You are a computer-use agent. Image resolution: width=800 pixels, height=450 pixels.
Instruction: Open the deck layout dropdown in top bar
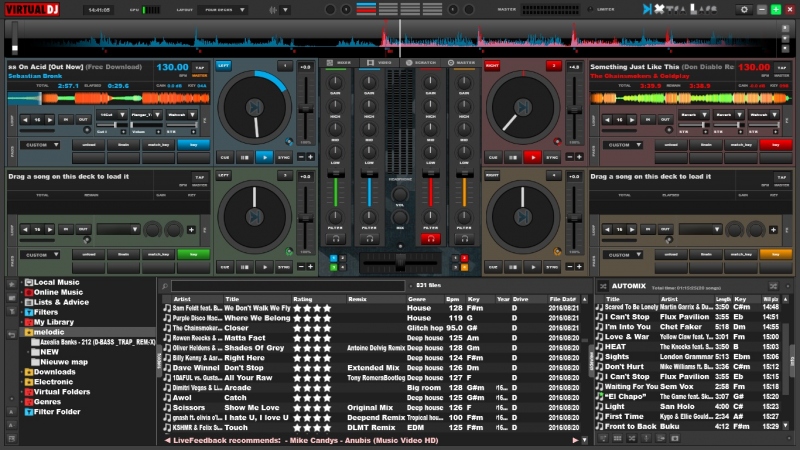click(222, 10)
